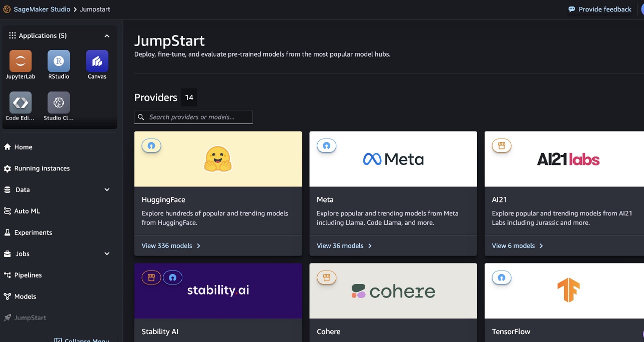Open Provide feedback
The height and width of the screenshot is (342, 644).
(600, 9)
